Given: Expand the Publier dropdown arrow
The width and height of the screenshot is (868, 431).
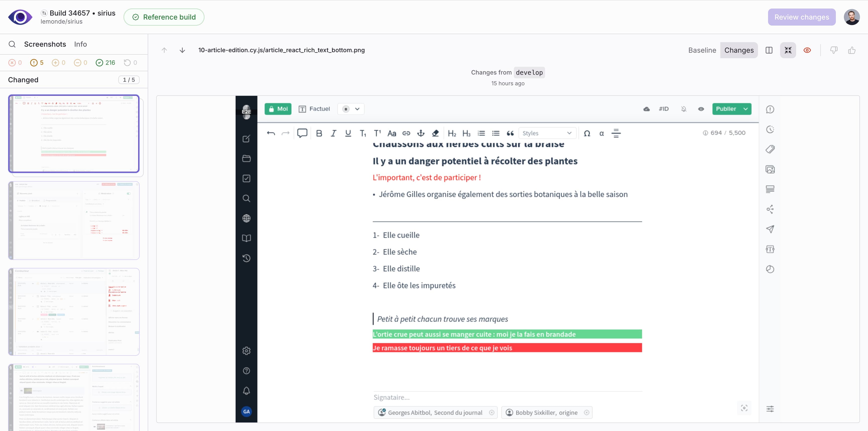Looking at the screenshot, I should click(x=746, y=109).
